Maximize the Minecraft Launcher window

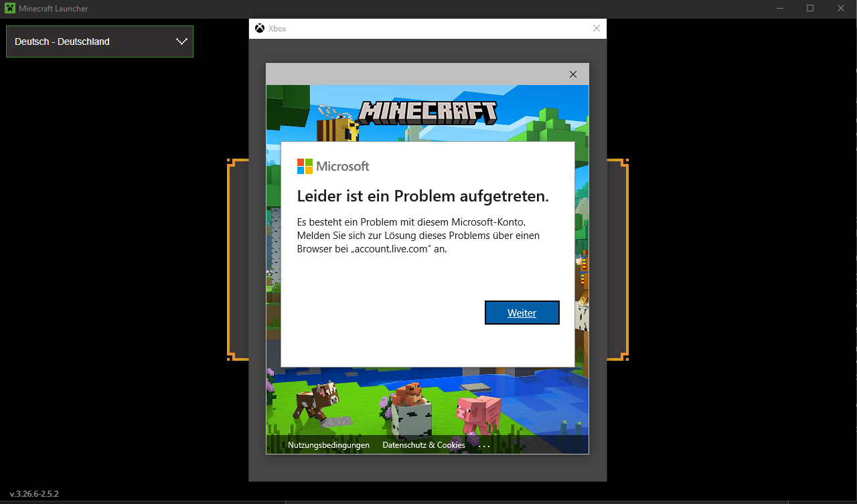[809, 8]
